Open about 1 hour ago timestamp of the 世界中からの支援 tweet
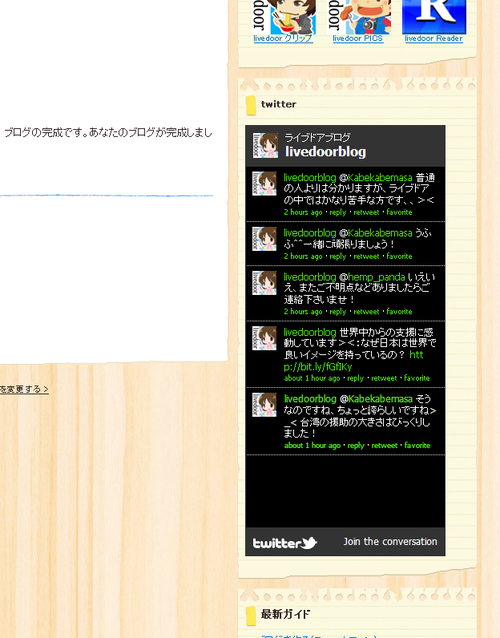500x638 pixels. tap(312, 378)
